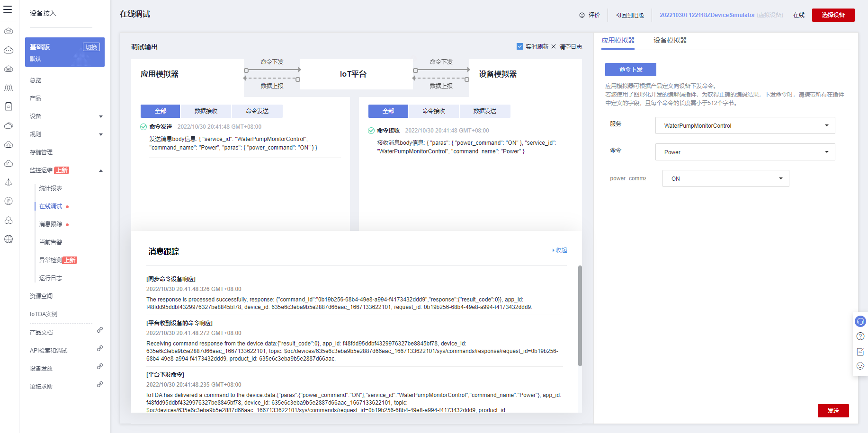Expand the 规则 menu arrow
The height and width of the screenshot is (433, 868).
[x=101, y=134]
